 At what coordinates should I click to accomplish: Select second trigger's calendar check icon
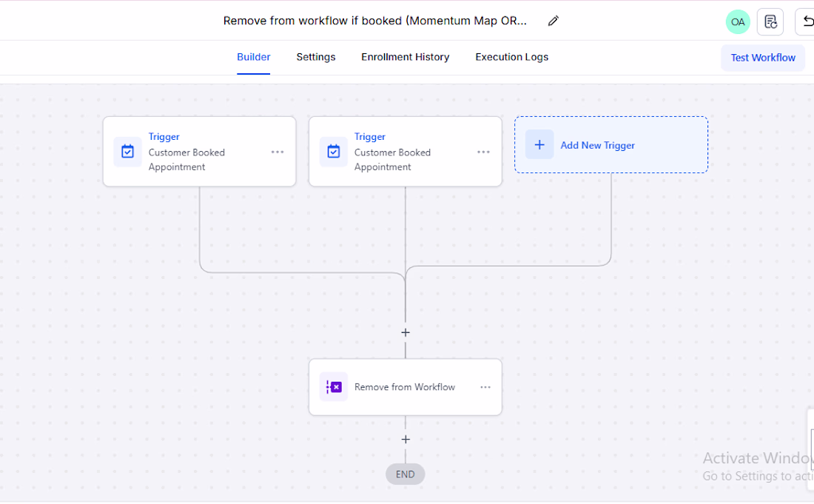[x=334, y=152]
